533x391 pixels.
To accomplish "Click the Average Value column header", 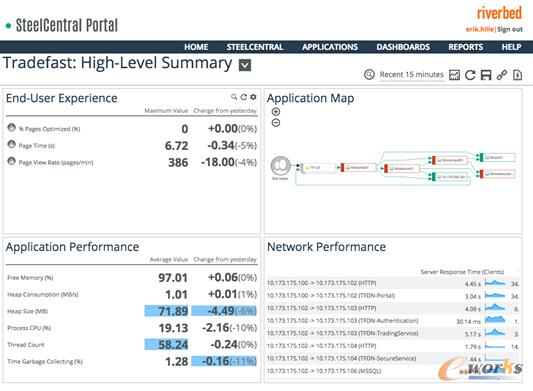I will [x=169, y=259].
